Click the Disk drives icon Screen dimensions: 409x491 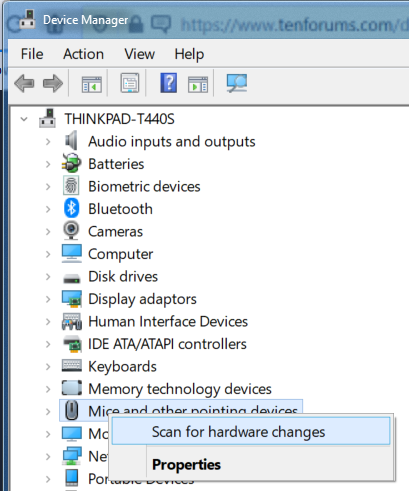[x=72, y=279]
